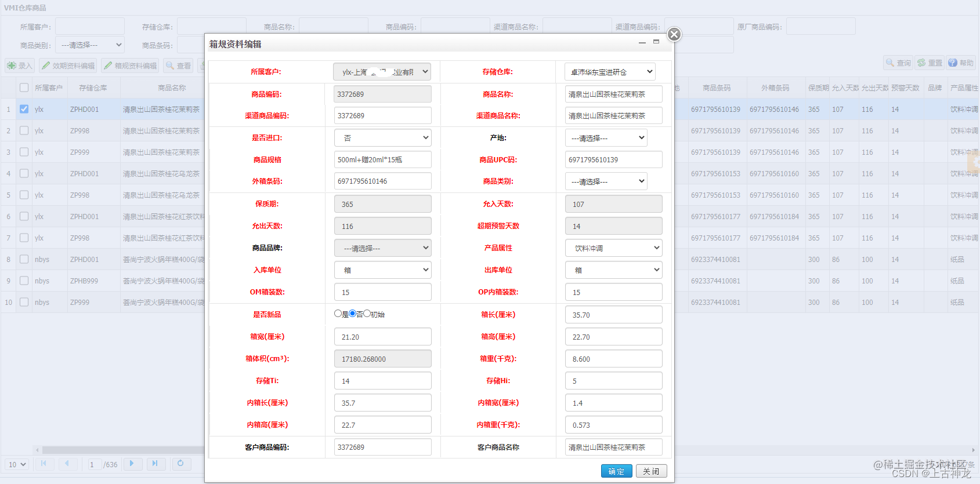
Task: Click the 存储仓库 column header
Action: 93,88
